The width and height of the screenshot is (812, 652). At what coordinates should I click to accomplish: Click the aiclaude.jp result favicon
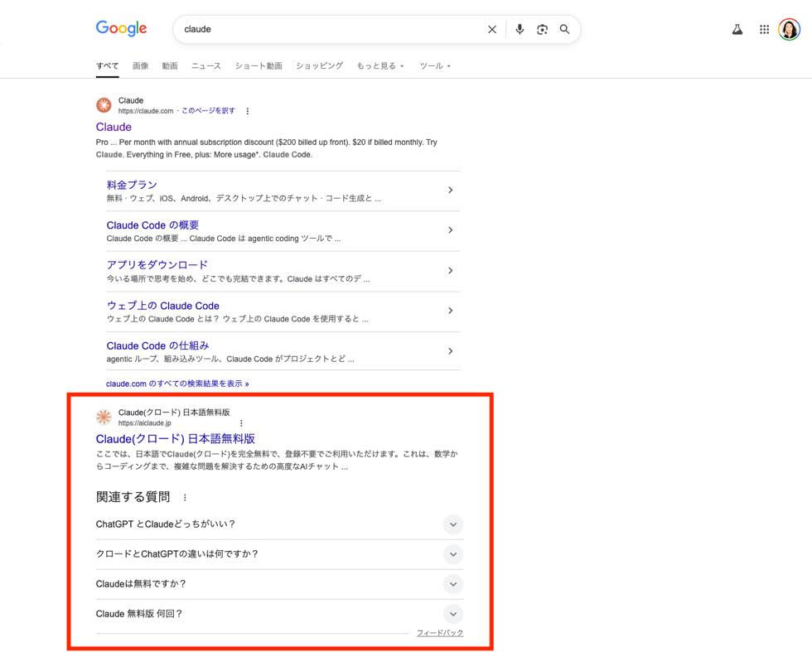click(x=104, y=417)
